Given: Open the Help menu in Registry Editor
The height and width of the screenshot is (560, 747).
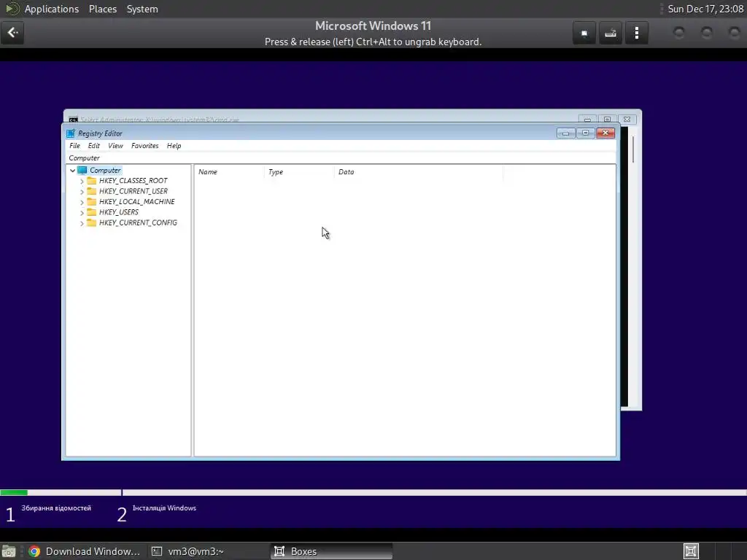Looking at the screenshot, I should click(x=174, y=146).
